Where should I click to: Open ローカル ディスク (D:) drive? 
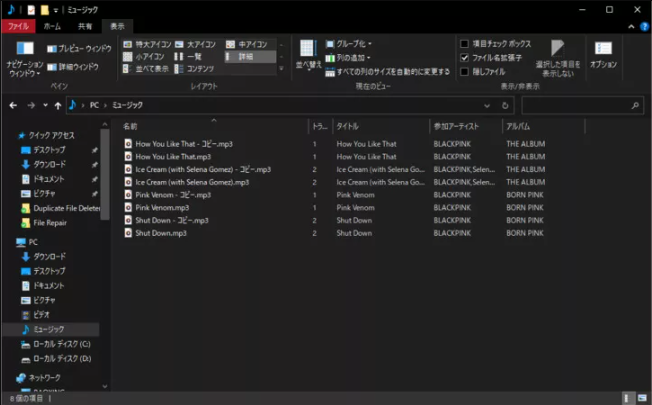(x=56, y=359)
